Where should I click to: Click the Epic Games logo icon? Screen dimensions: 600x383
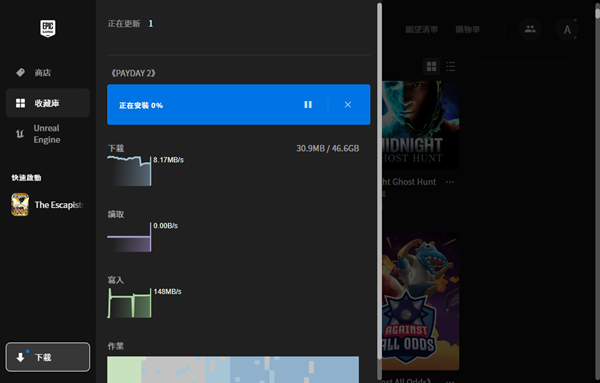point(48,29)
